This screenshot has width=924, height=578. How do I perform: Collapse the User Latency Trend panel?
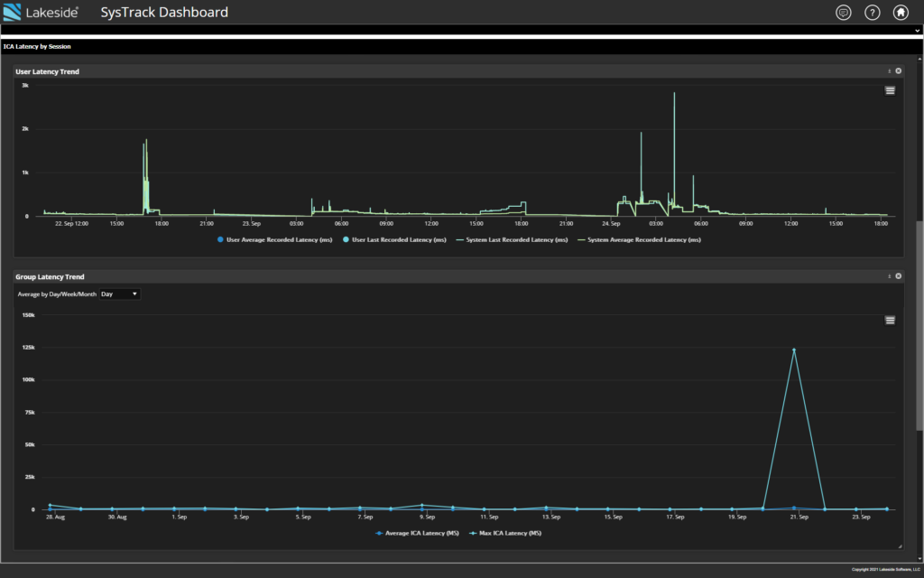pyautogui.click(x=889, y=71)
